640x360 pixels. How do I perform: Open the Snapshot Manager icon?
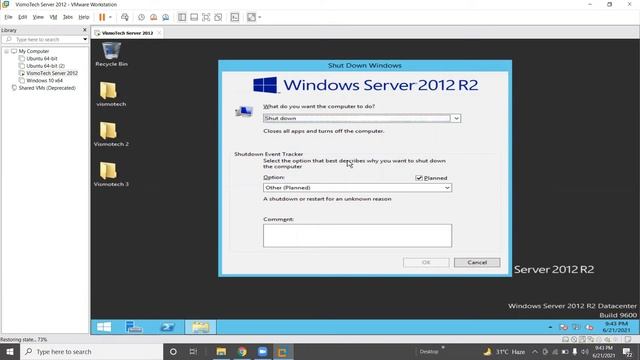pyautogui.click(x=166, y=17)
